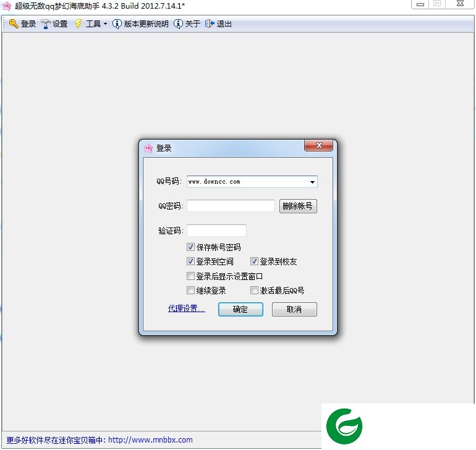
Task: Focus the 验证码 input field
Action: [217, 231]
